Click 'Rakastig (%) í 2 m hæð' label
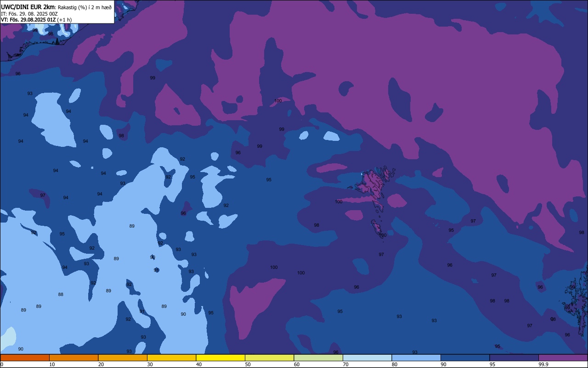Image resolution: width=588 pixels, height=368 pixels. click(x=85, y=7)
